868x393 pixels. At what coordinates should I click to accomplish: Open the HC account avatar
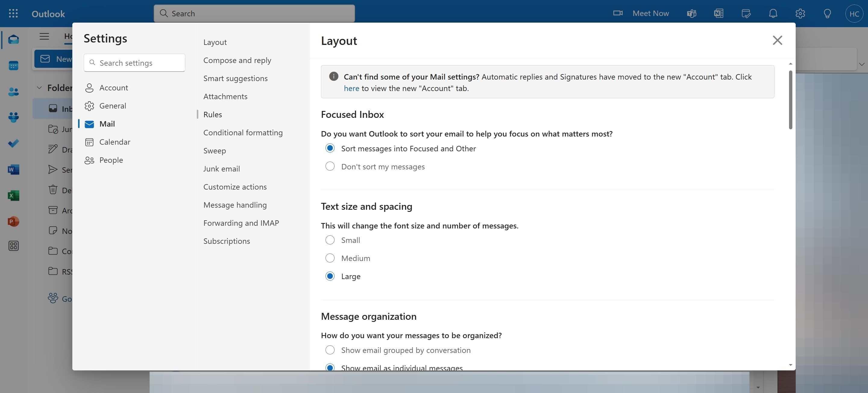click(x=854, y=14)
